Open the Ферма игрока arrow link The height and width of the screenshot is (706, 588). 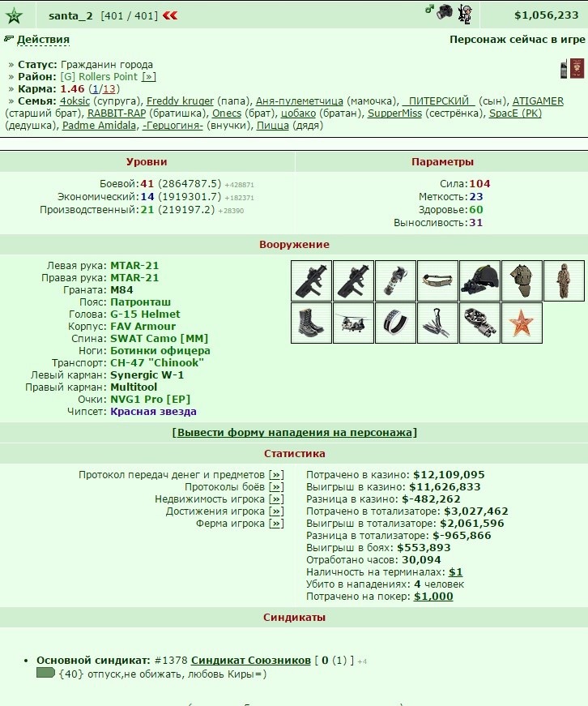click(276, 524)
